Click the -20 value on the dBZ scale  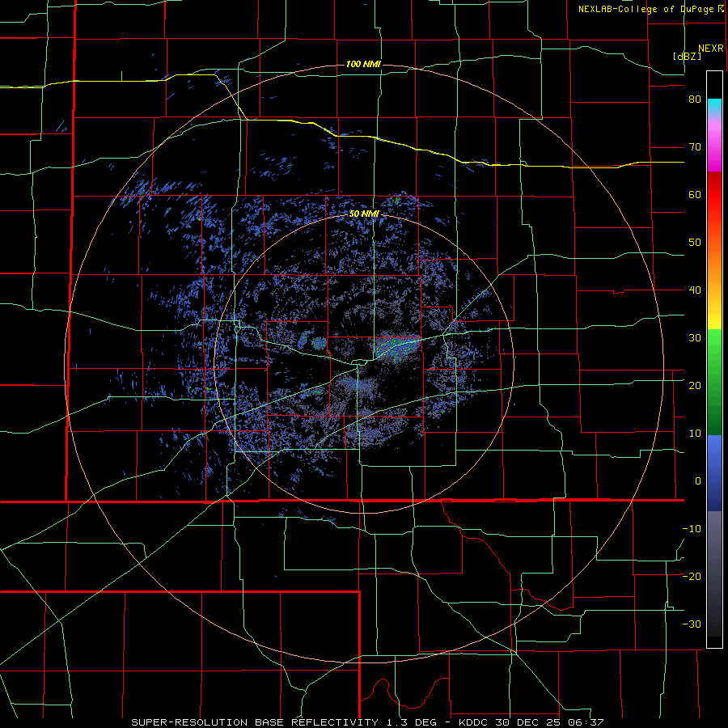click(x=692, y=577)
